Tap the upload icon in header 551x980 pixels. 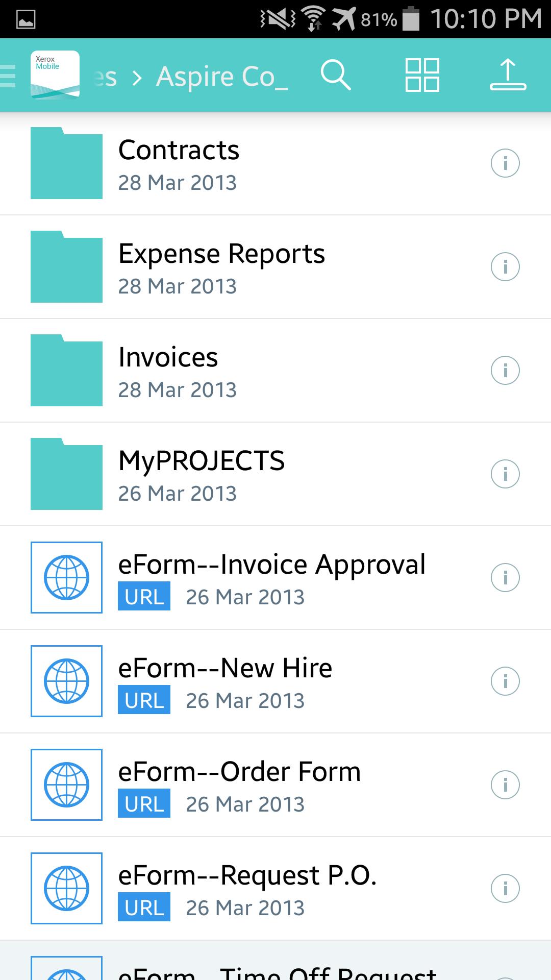click(508, 75)
